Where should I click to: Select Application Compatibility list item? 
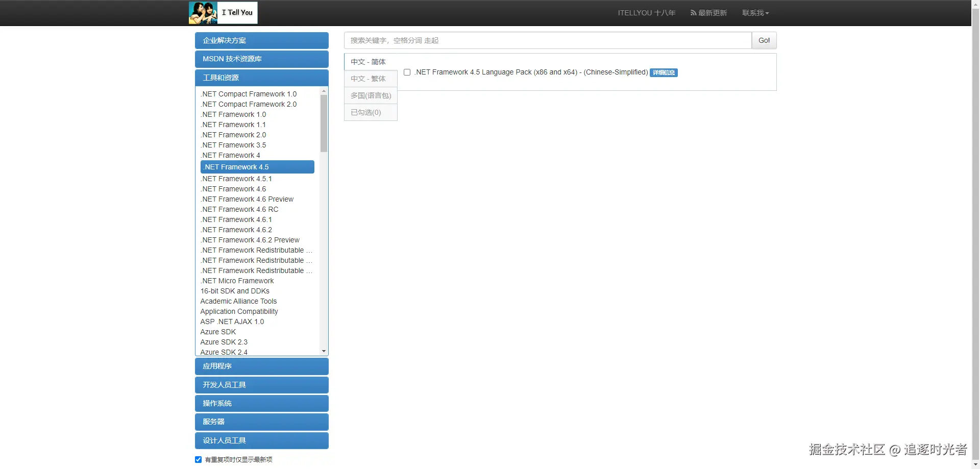pos(239,311)
